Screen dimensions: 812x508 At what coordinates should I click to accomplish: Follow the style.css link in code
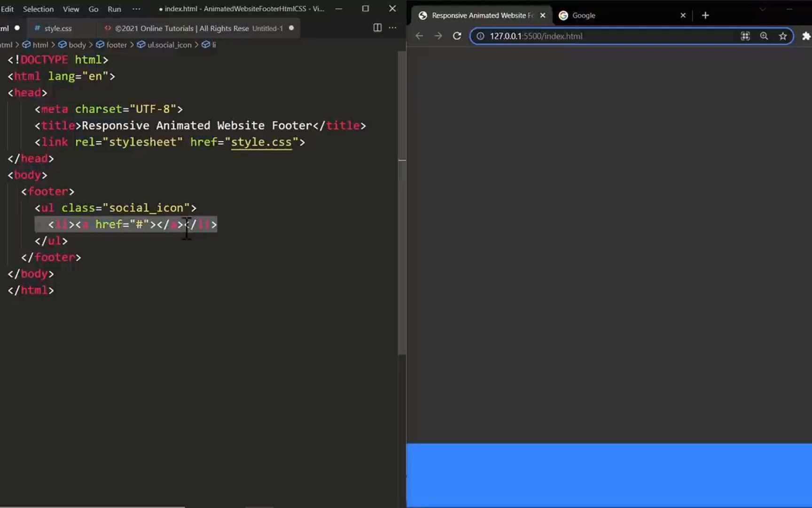[x=261, y=142]
